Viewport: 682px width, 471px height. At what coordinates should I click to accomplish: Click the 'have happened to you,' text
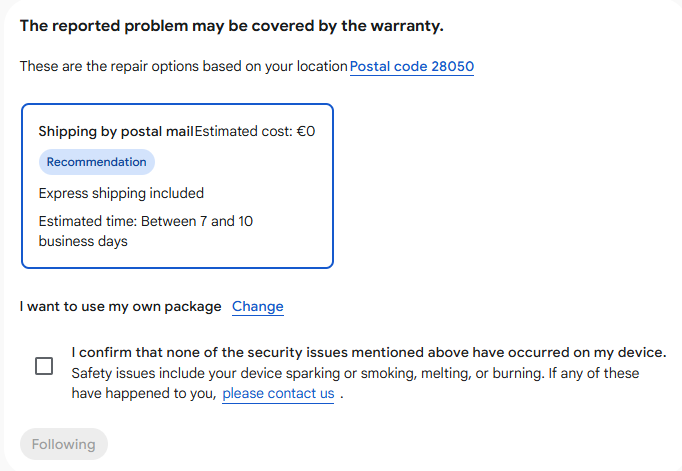coord(144,394)
